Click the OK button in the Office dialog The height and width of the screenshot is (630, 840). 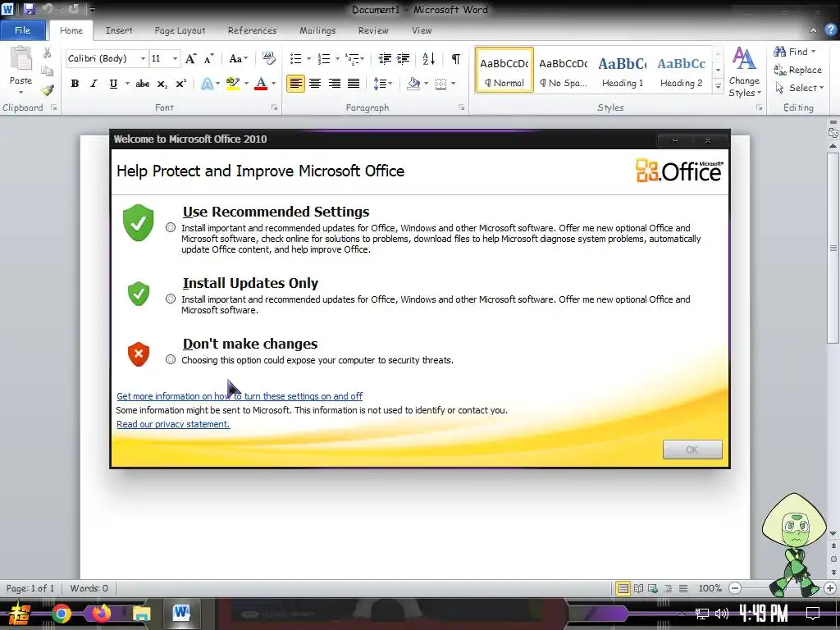click(692, 450)
